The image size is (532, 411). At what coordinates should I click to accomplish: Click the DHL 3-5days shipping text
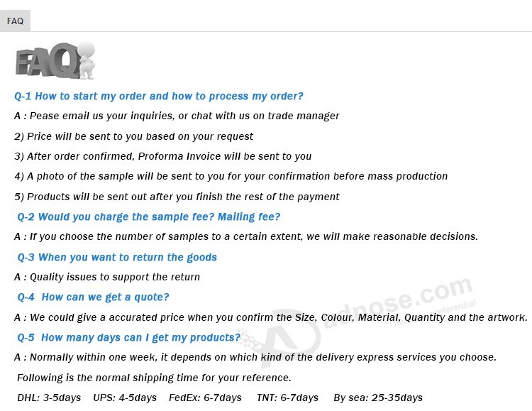tap(49, 398)
